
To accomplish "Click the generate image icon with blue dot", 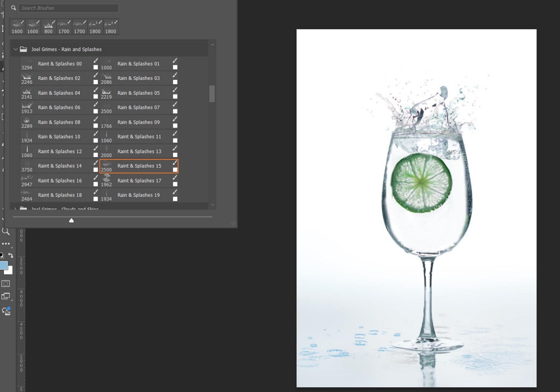I will pyautogui.click(x=6, y=311).
